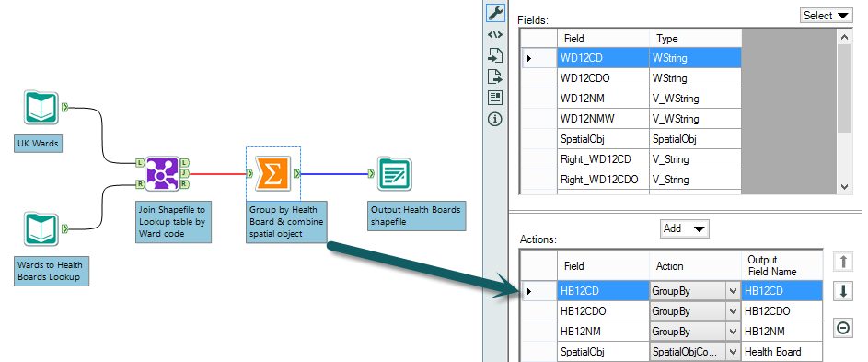
Task: Select the SpatialObj field in Fields list
Action: tap(631, 139)
